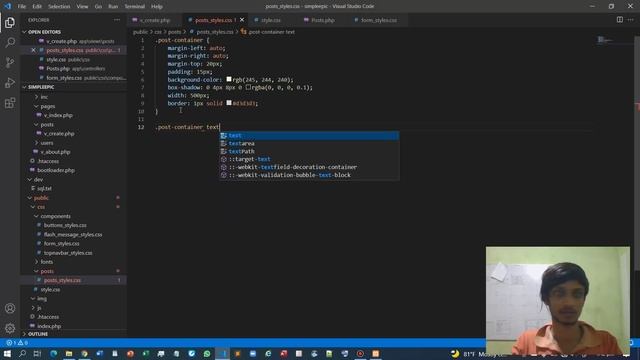Open Windows Start menu
The height and width of the screenshot is (360, 640).
pos(7,353)
